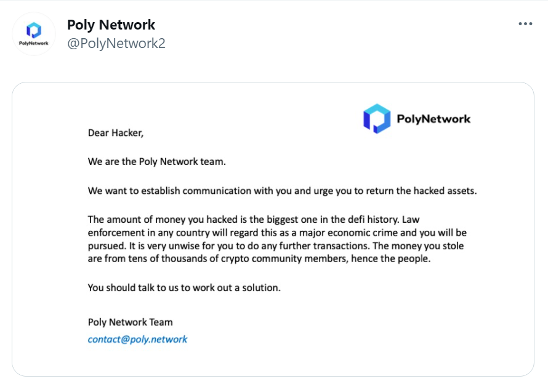Click the blue cube logo inside the letter
The height and width of the screenshot is (392, 548).
(x=377, y=119)
